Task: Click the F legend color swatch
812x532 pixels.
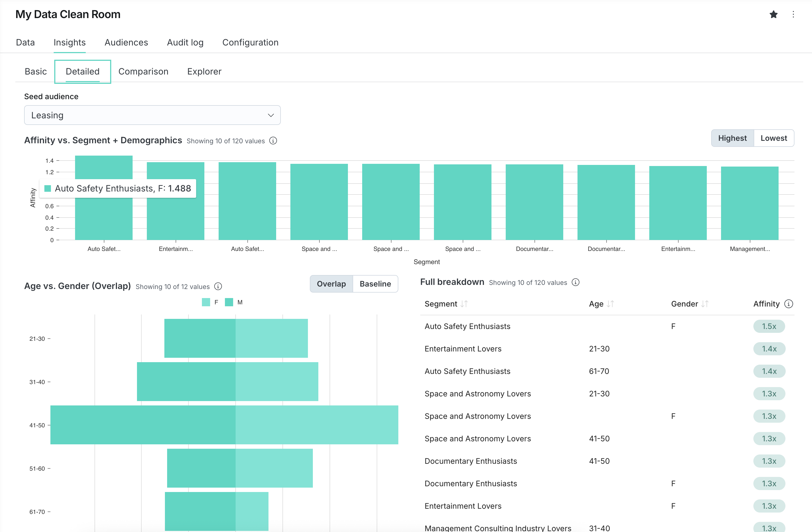Action: coord(206,302)
